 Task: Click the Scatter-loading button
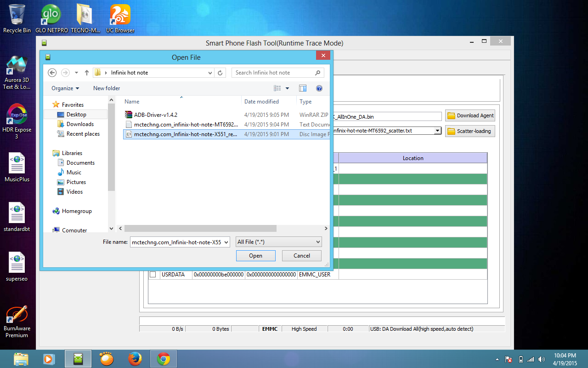[470, 131]
